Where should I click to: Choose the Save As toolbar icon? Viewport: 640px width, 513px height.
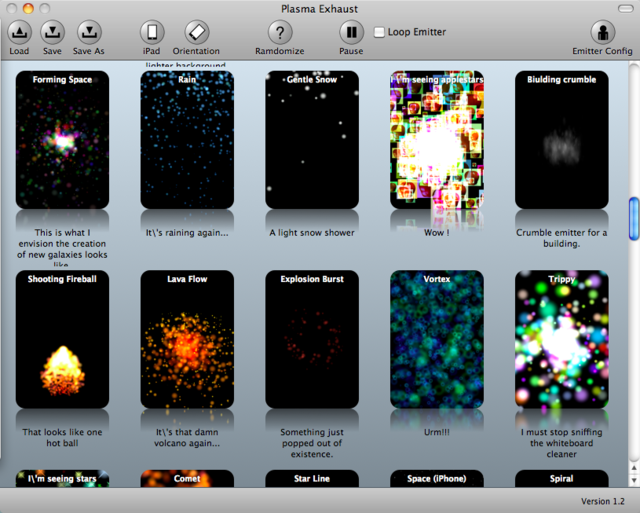pos(89,32)
